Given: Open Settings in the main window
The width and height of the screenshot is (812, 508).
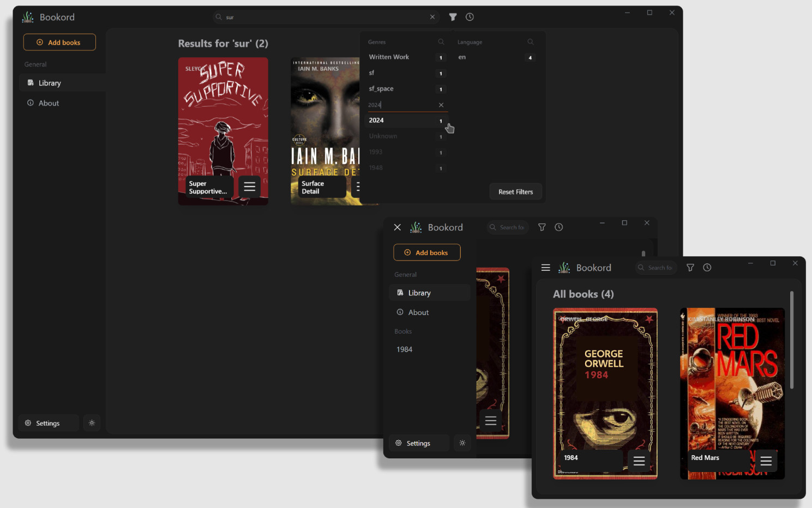Looking at the screenshot, I should (x=49, y=423).
